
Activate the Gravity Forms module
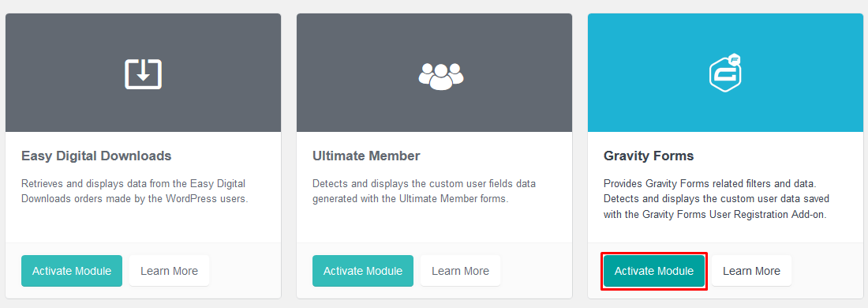[654, 271]
